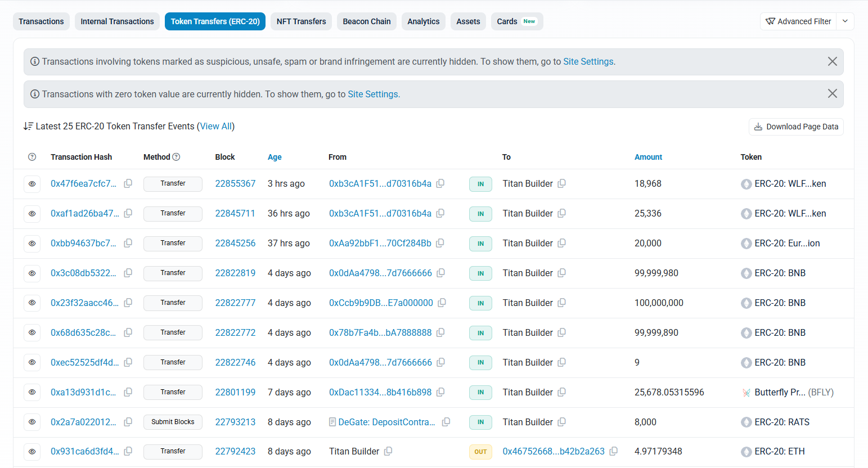Screen dimensions: 868x468
Task: Click View All transfers link
Action: tap(216, 126)
